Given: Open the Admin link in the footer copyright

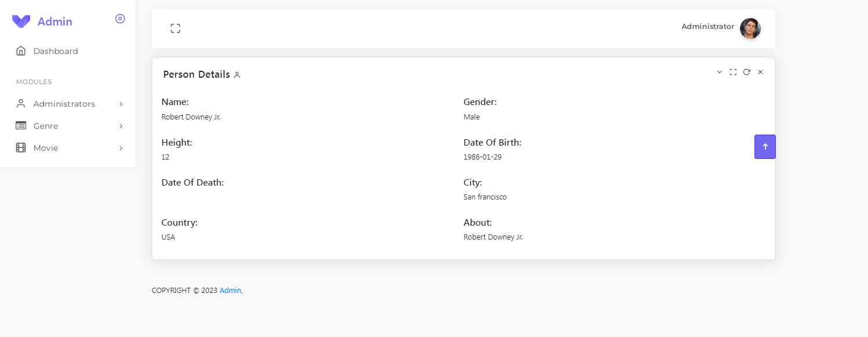Looking at the screenshot, I should point(230,290).
